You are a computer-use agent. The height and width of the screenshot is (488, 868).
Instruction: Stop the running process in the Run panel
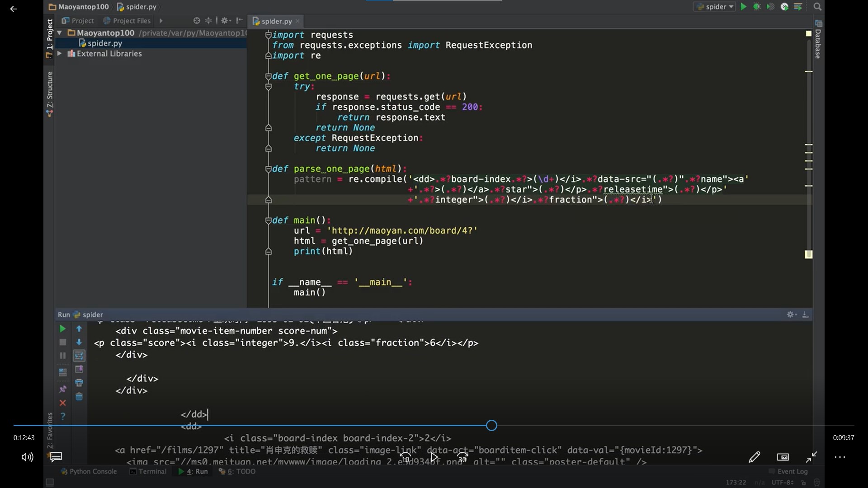(x=63, y=343)
